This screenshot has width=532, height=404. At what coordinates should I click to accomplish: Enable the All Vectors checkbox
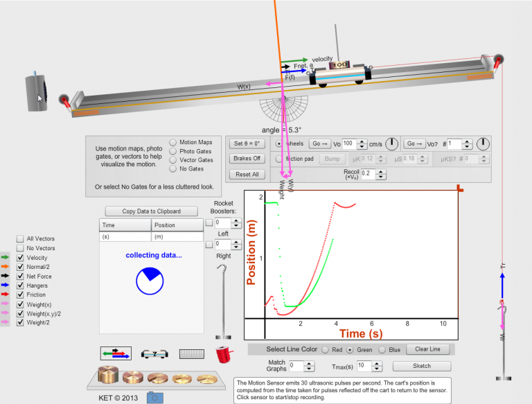coord(19,239)
